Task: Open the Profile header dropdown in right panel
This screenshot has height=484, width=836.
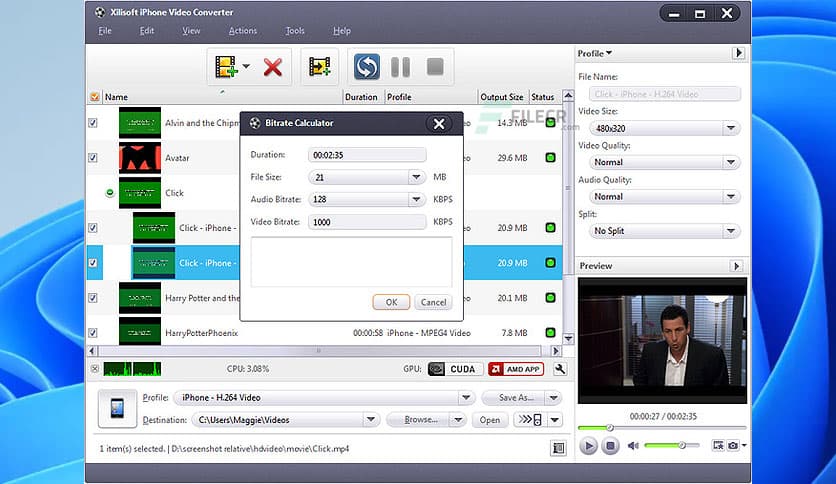Action: point(594,53)
